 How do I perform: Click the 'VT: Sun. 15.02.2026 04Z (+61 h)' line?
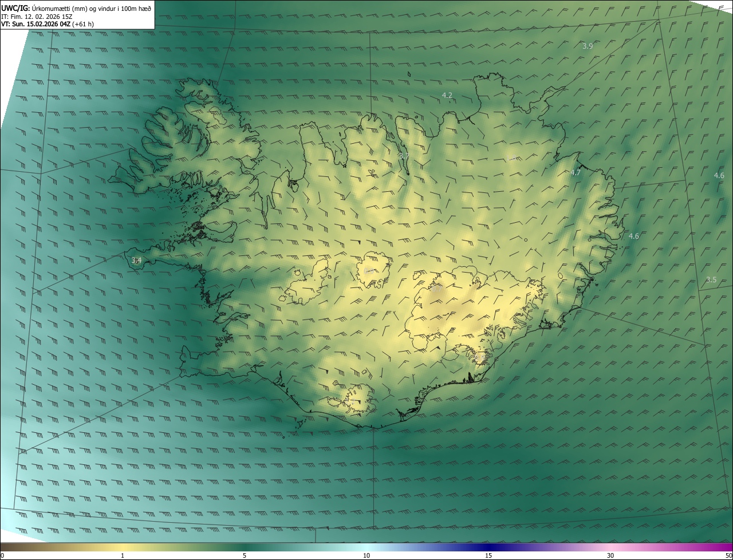click(x=48, y=25)
